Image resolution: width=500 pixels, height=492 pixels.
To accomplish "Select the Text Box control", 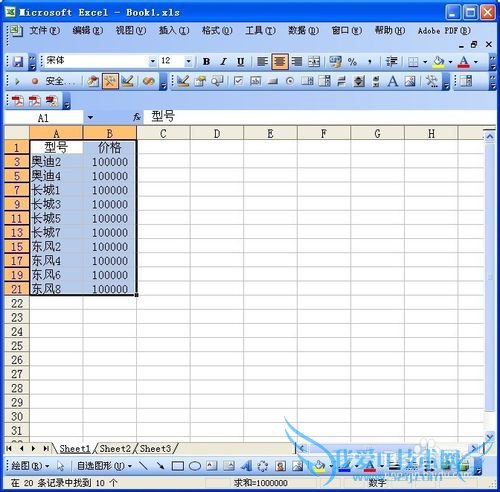I will 255,81.
